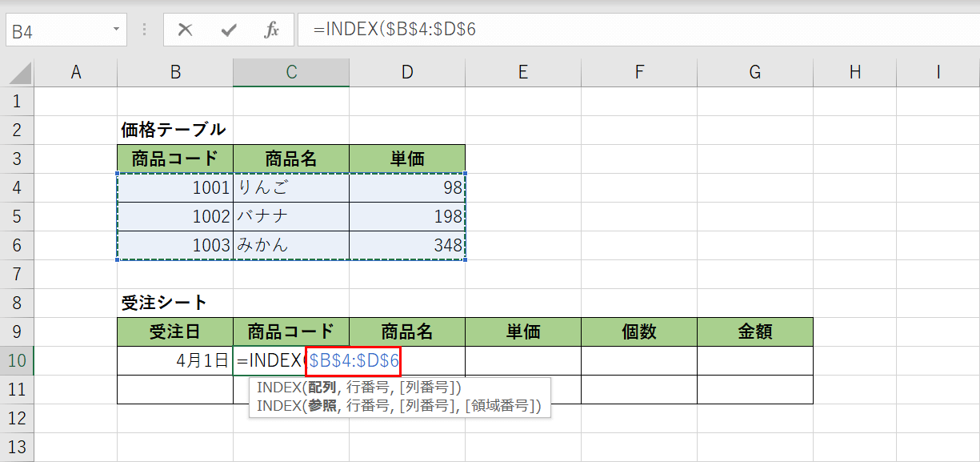Select the 単価 header cell of the price table
The height and width of the screenshot is (462, 980).
click(406, 158)
